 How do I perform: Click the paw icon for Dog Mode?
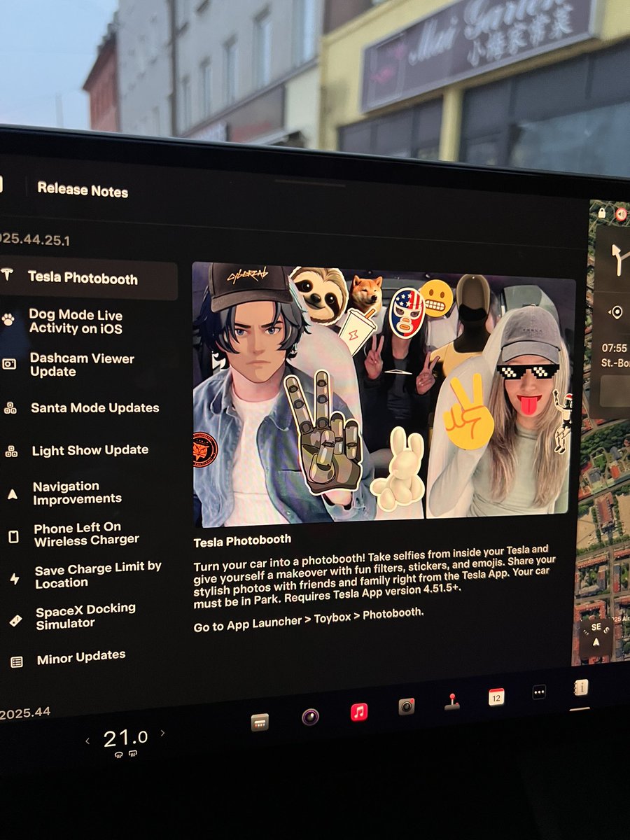(x=8, y=320)
